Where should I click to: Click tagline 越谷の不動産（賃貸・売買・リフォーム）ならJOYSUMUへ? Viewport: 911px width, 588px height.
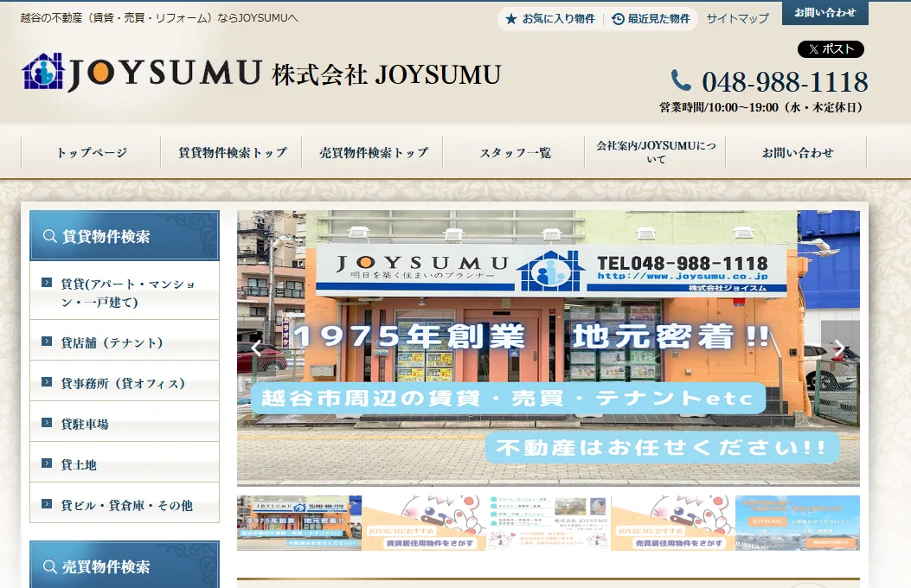159,18
